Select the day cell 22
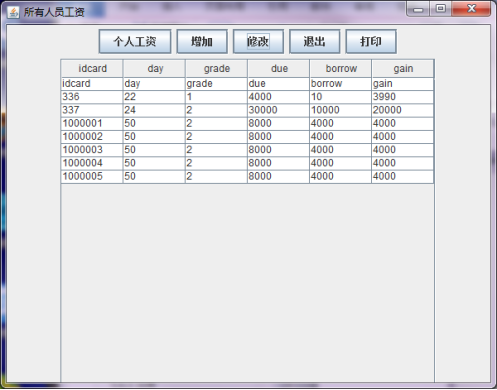This screenshot has width=497, height=390. point(154,97)
